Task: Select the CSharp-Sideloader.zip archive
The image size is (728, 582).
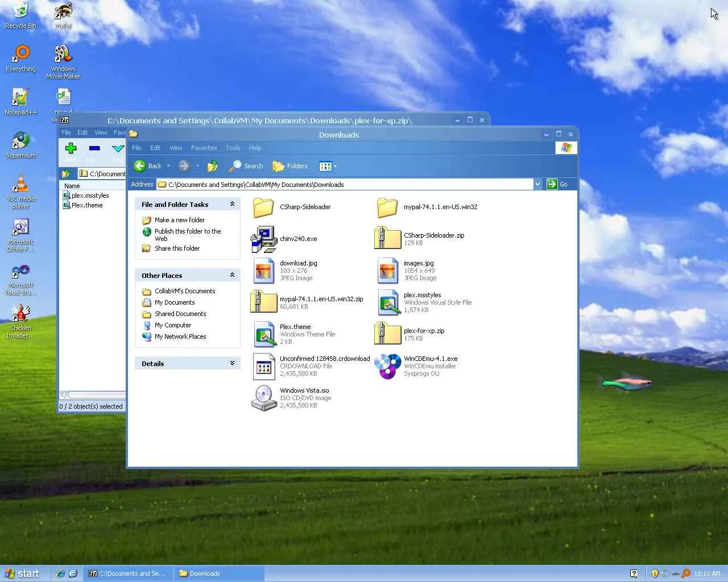Action: pyautogui.click(x=420, y=239)
